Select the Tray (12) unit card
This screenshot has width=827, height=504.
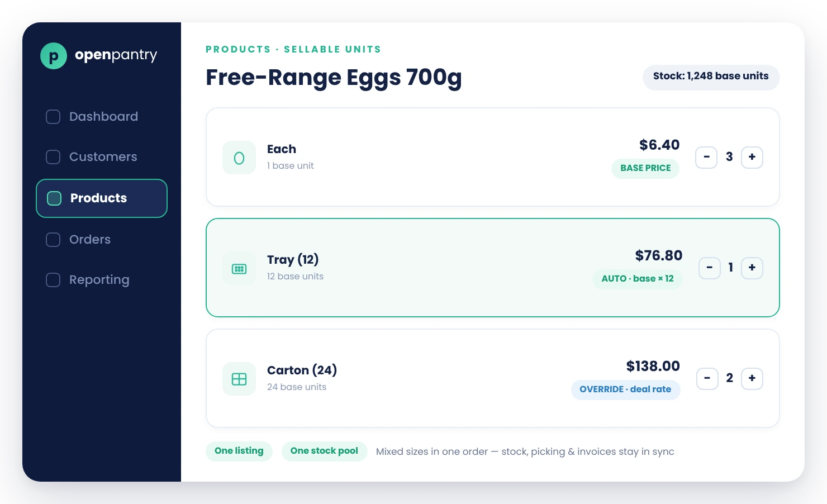pyautogui.click(x=492, y=268)
